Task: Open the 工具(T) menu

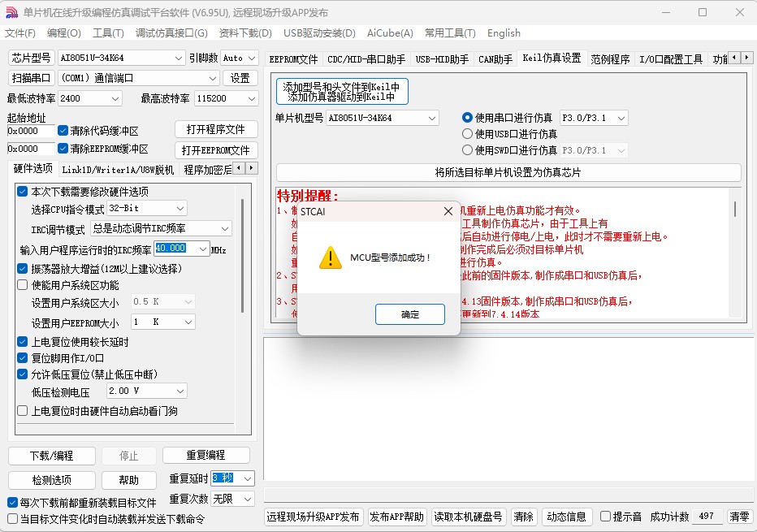Action: (x=108, y=33)
